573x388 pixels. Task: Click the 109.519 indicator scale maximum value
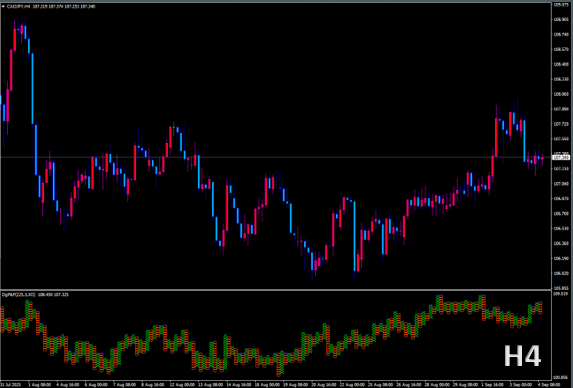pyautogui.click(x=561, y=294)
